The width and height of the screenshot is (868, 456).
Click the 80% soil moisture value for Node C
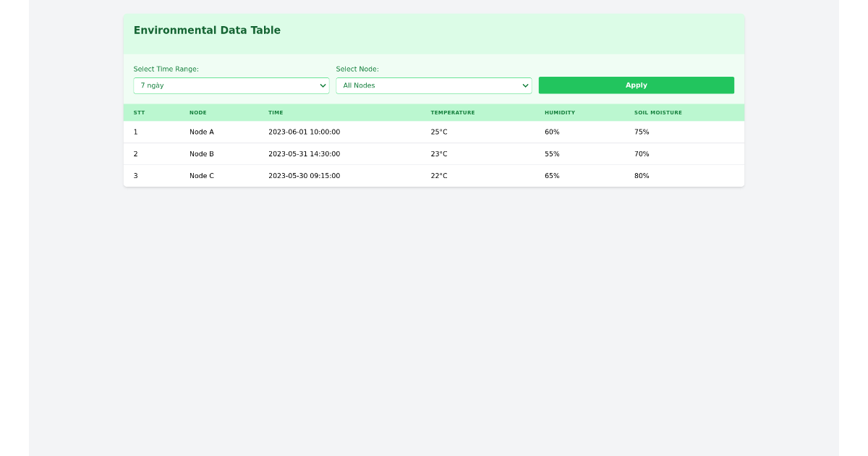pyautogui.click(x=641, y=175)
